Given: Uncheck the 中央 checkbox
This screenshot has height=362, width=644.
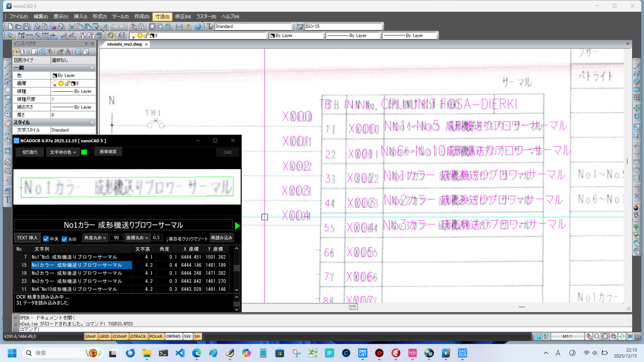Looking at the screenshot, I should coord(46,239).
